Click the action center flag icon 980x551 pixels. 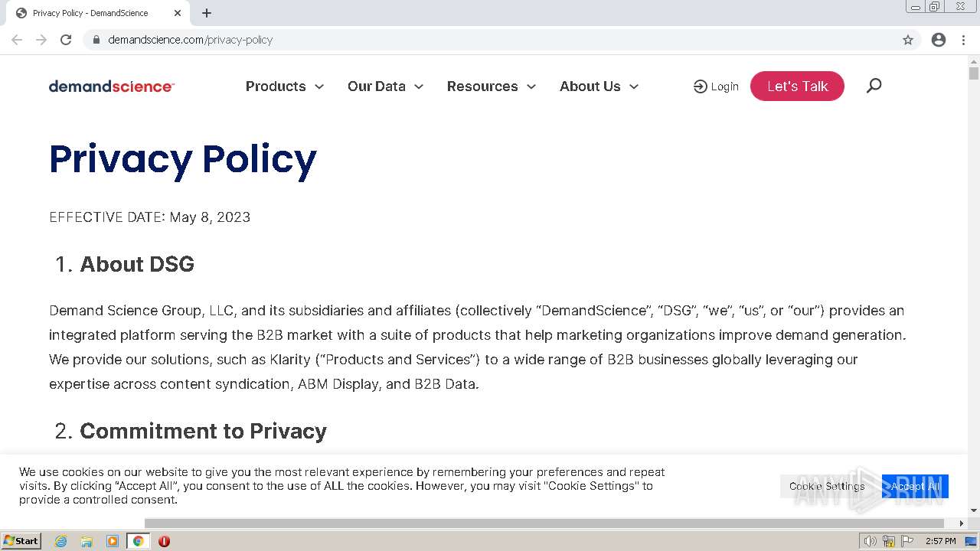[906, 541]
